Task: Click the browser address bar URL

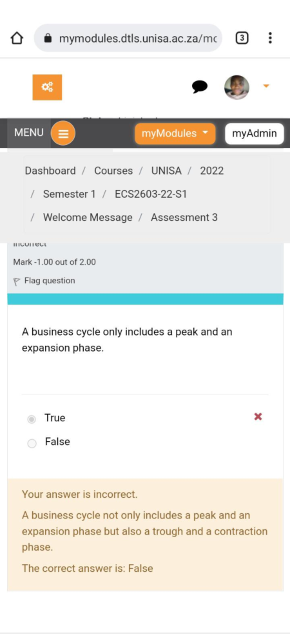Action: click(x=138, y=38)
